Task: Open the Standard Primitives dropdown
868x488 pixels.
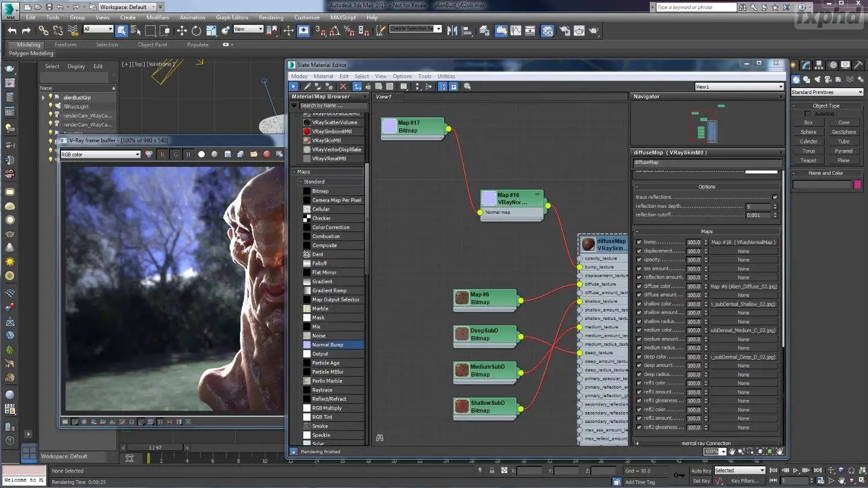Action: click(x=827, y=92)
